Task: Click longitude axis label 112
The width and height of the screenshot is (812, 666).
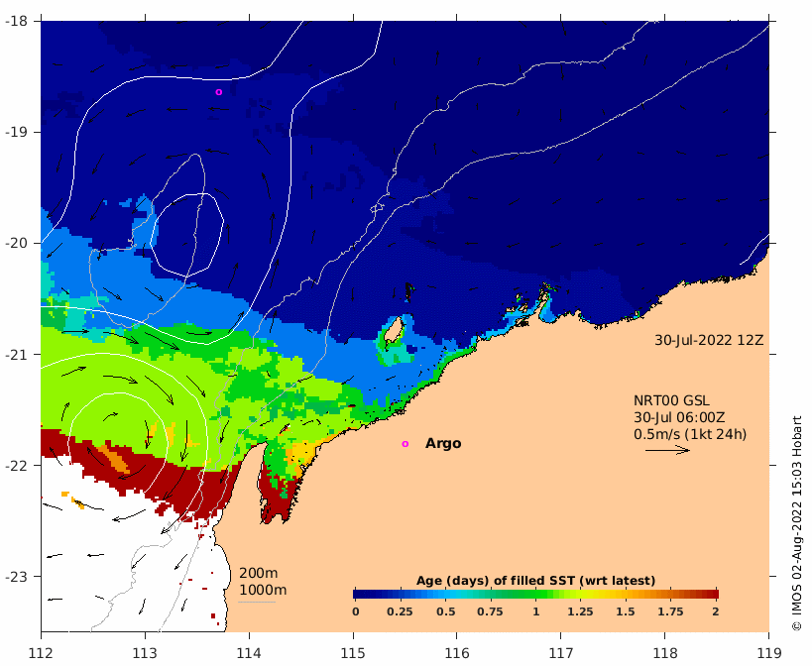Action: pyautogui.click(x=41, y=652)
